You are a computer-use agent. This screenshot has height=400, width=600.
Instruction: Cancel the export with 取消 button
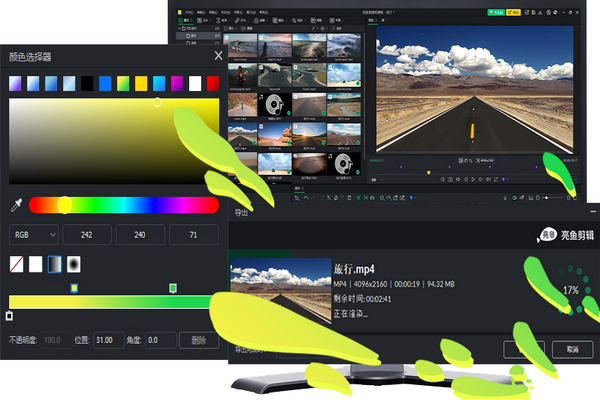[572, 349]
